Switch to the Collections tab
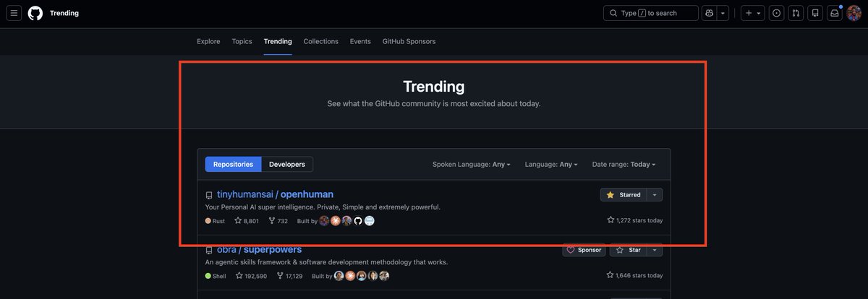Viewport: 868px width, 299px height. point(321,41)
